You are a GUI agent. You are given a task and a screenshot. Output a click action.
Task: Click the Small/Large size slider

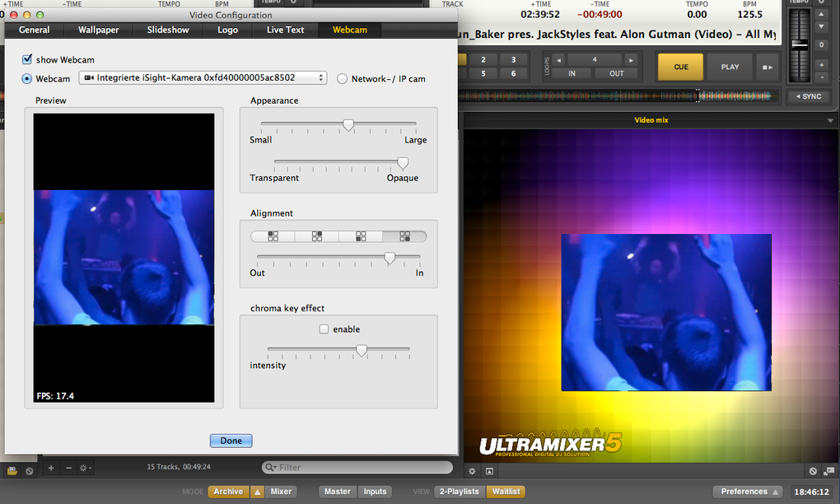coord(338,125)
